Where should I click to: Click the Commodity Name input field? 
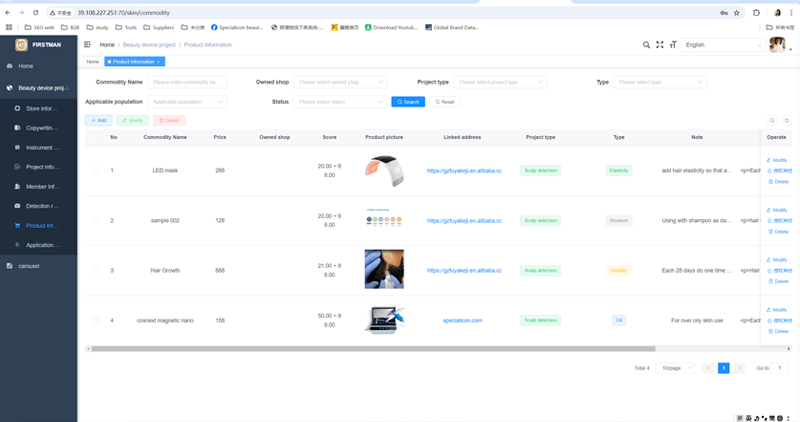click(187, 82)
